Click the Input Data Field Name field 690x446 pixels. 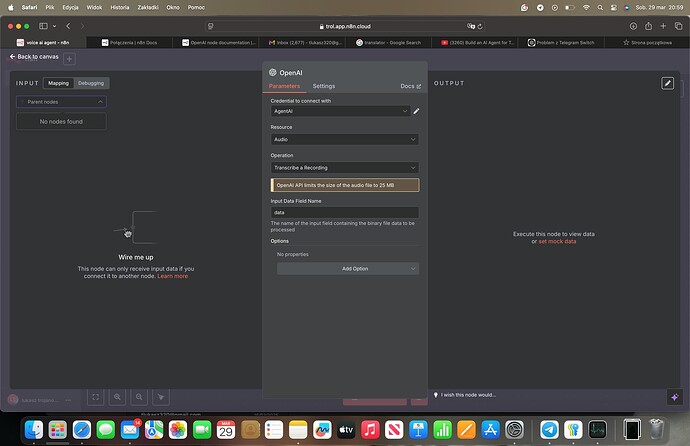coord(345,212)
